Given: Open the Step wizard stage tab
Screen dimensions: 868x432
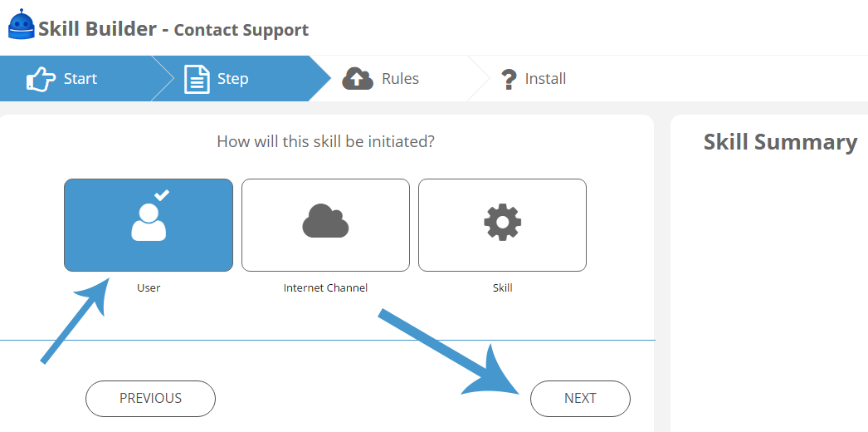Looking at the screenshot, I should (238, 79).
